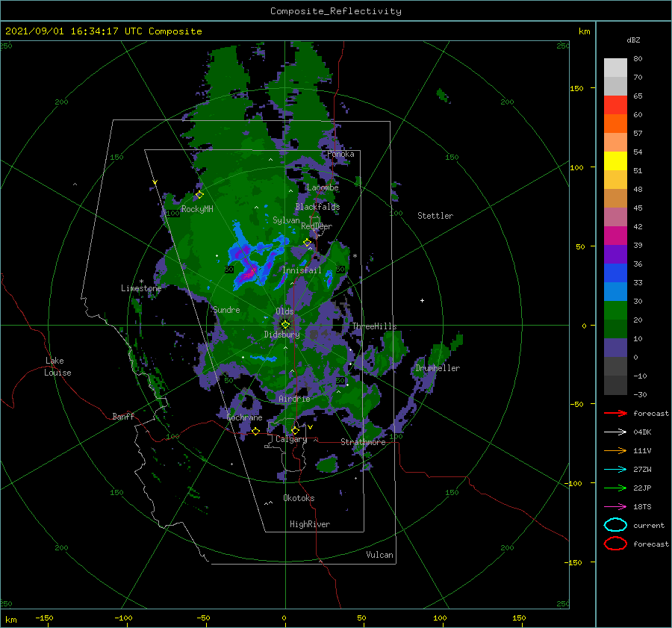
Task: Click the Drumheller city label
Action: click(438, 368)
